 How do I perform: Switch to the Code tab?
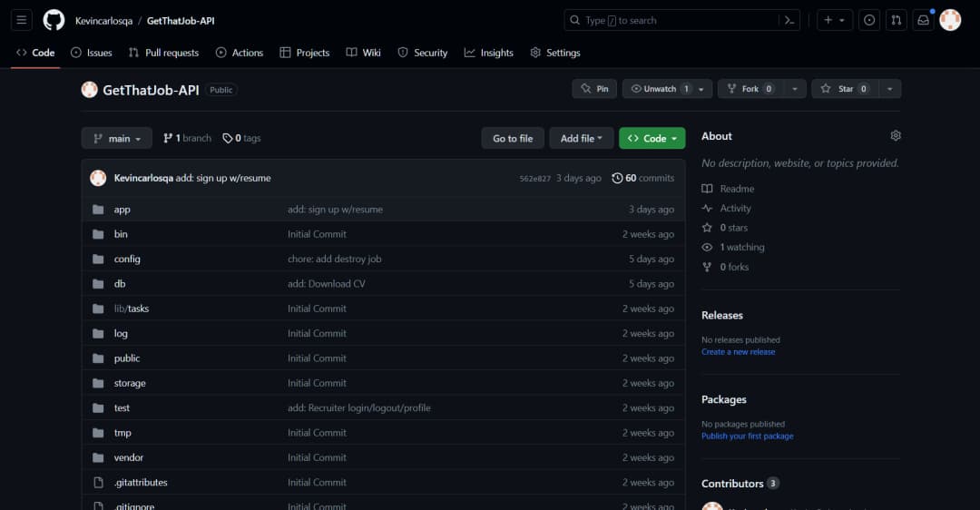coord(35,53)
